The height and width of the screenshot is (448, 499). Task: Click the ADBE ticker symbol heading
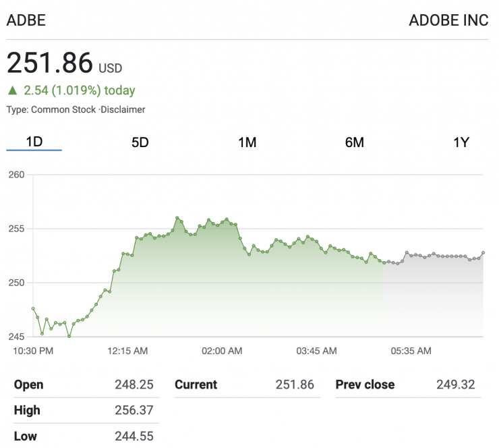point(26,20)
